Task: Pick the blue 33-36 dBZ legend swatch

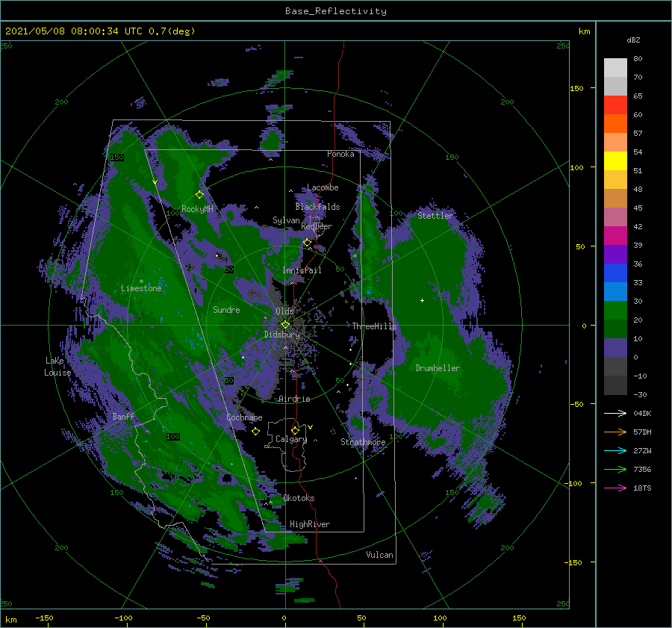Action: [x=615, y=273]
